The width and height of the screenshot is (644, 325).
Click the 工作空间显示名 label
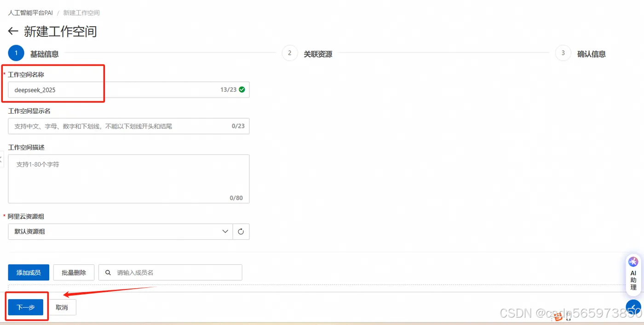[x=29, y=111]
